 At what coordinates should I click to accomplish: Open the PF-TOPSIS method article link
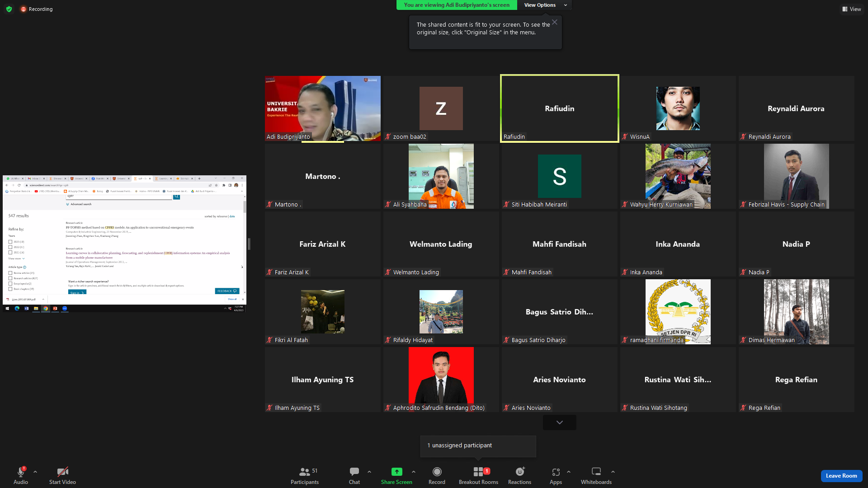[130, 228]
